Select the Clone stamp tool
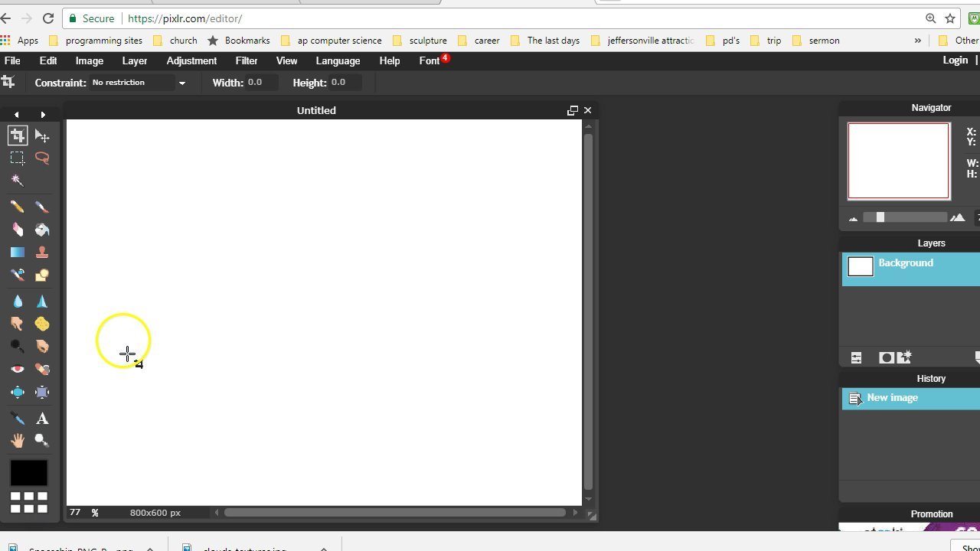Viewport: 980px width, 551px height. (42, 252)
